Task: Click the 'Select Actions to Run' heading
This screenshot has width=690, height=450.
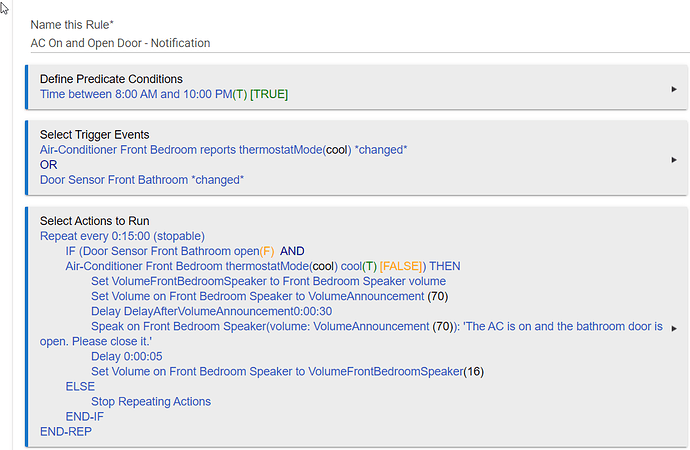Action: [x=95, y=221]
